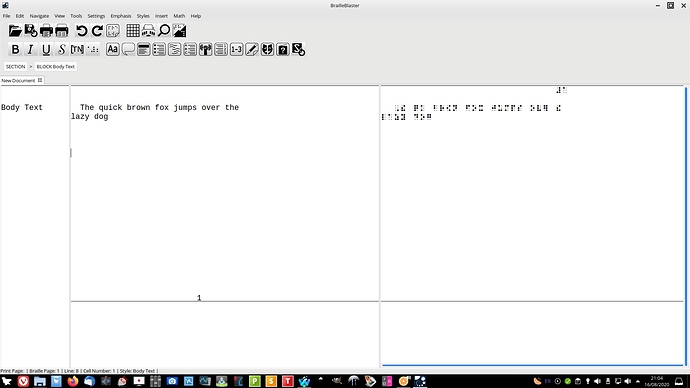Click the table grid icon
Viewport: 690px width, 388px height.
[132, 31]
